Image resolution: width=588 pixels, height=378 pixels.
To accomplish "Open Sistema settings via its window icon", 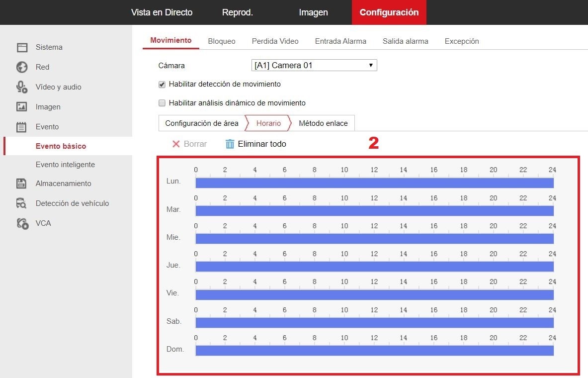I will pyautogui.click(x=22, y=47).
